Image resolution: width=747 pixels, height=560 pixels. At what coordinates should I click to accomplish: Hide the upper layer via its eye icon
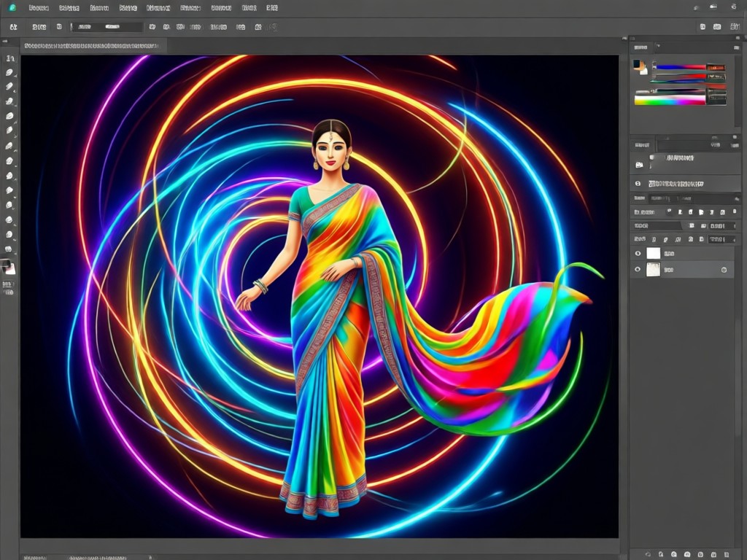coord(638,253)
